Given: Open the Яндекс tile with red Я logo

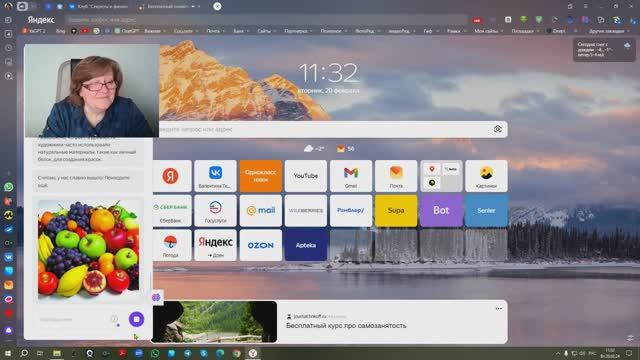Looking at the screenshot, I should click(x=171, y=176).
